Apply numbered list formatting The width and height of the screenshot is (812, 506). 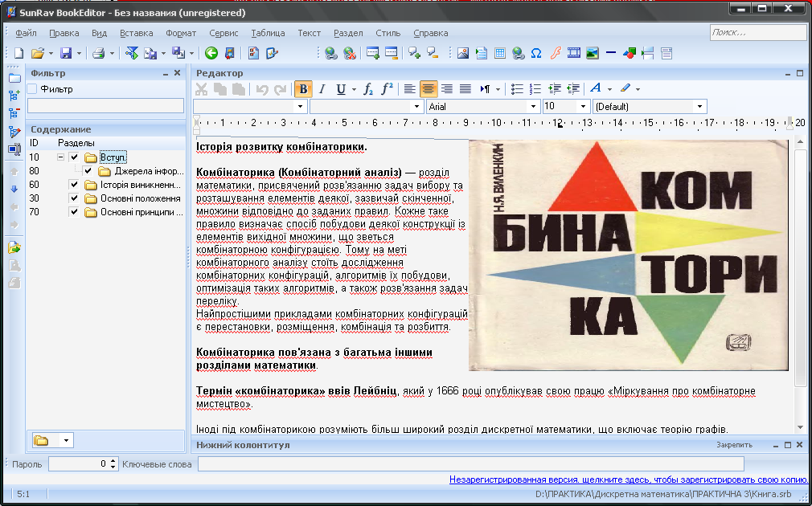[x=535, y=89]
